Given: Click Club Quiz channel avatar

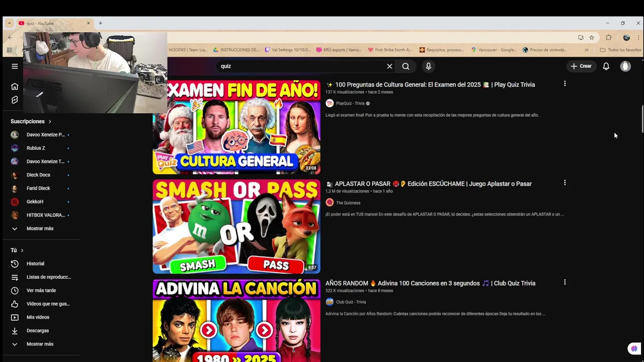Looking at the screenshot, I should (x=330, y=302).
